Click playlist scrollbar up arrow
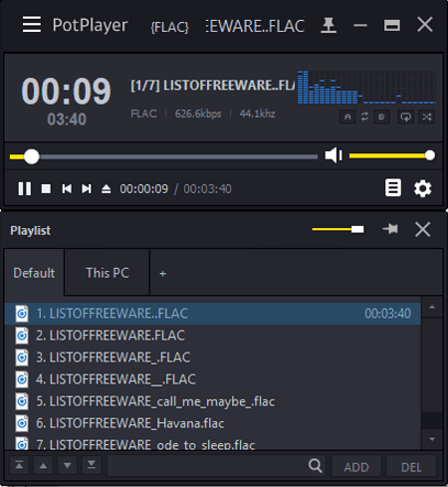Viewport: 448px width, 487px height. [432, 307]
